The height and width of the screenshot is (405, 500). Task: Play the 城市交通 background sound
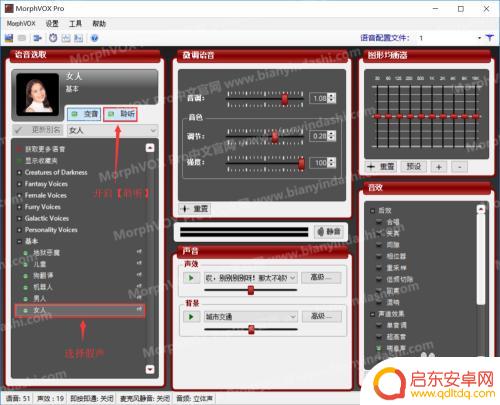point(191,317)
